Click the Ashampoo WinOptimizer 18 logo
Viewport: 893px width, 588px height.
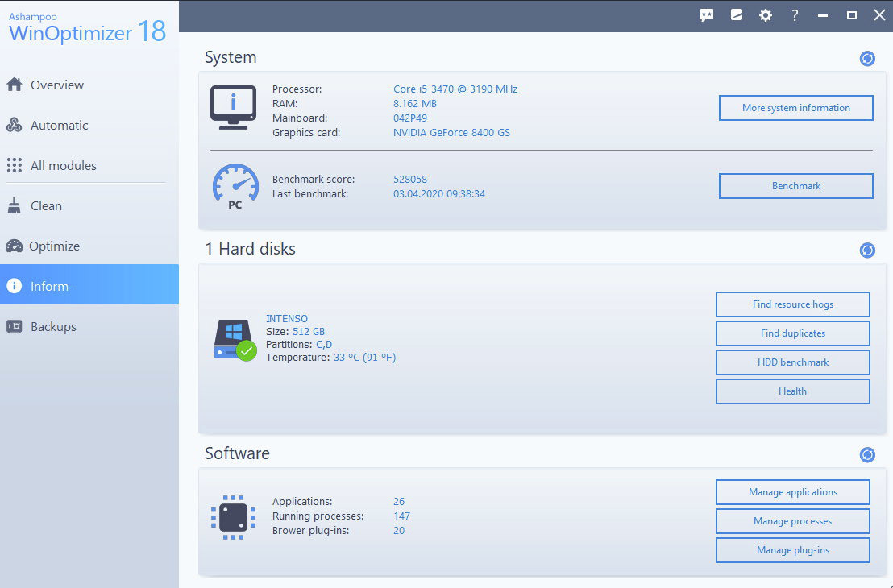[87, 28]
